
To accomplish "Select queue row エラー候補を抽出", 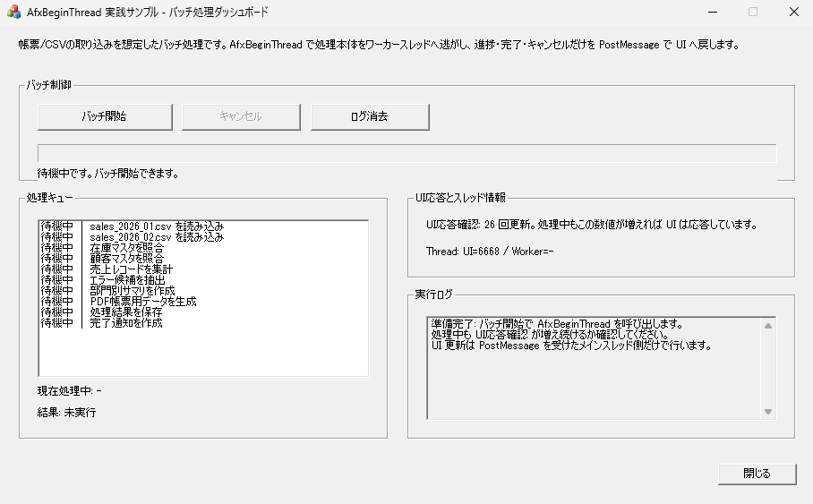I will coord(203,280).
